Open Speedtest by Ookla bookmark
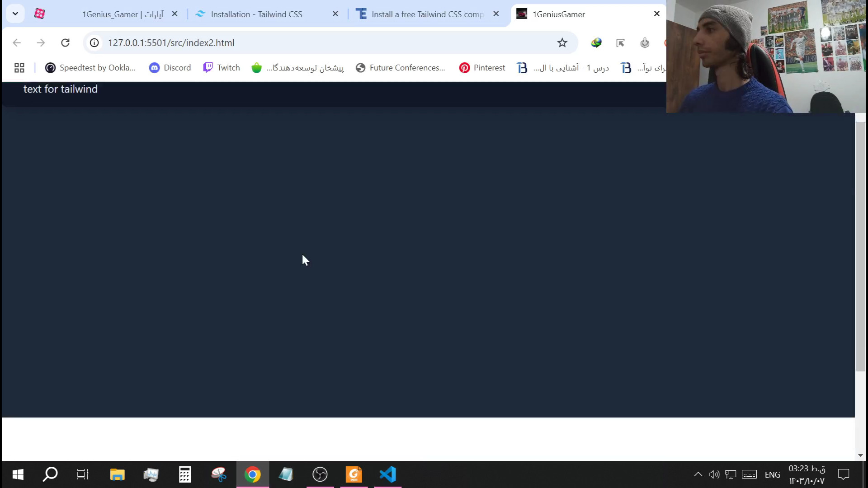Viewport: 868px width, 488px height. tap(90, 68)
